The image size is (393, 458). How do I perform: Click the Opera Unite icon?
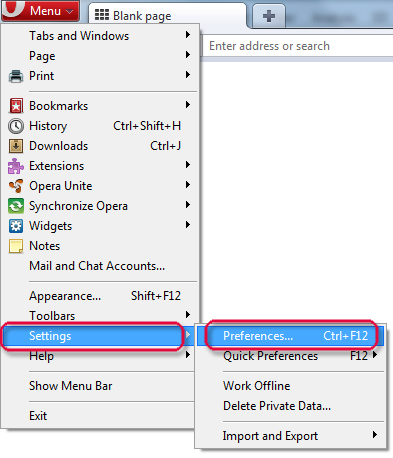pyautogui.click(x=16, y=186)
